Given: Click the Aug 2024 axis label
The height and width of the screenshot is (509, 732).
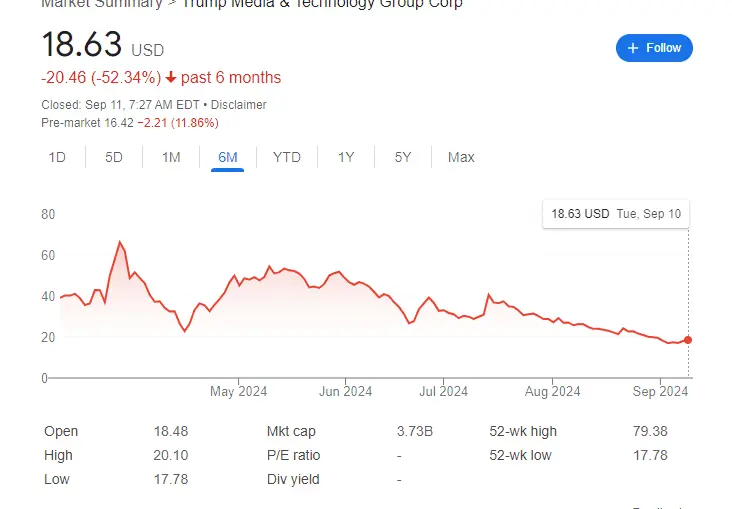Looking at the screenshot, I should (x=552, y=391).
